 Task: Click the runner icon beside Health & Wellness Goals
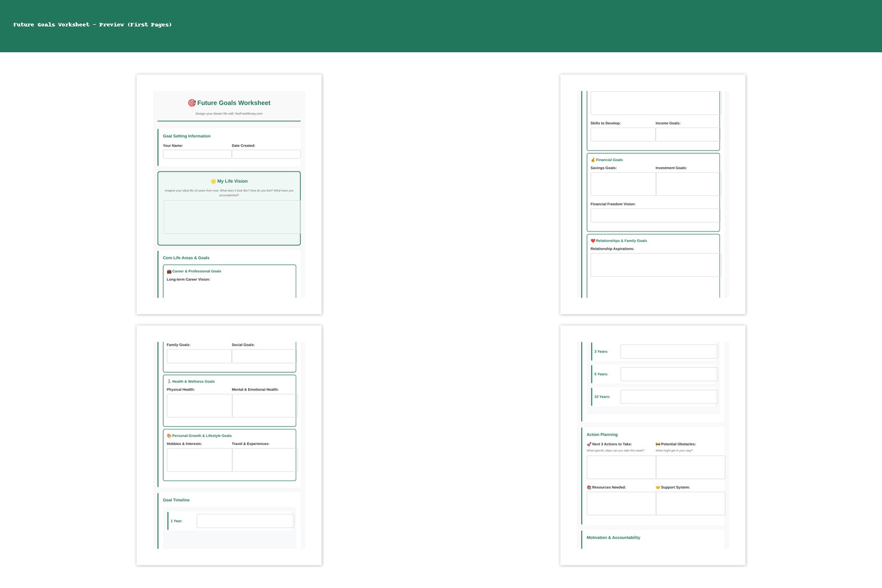point(169,382)
